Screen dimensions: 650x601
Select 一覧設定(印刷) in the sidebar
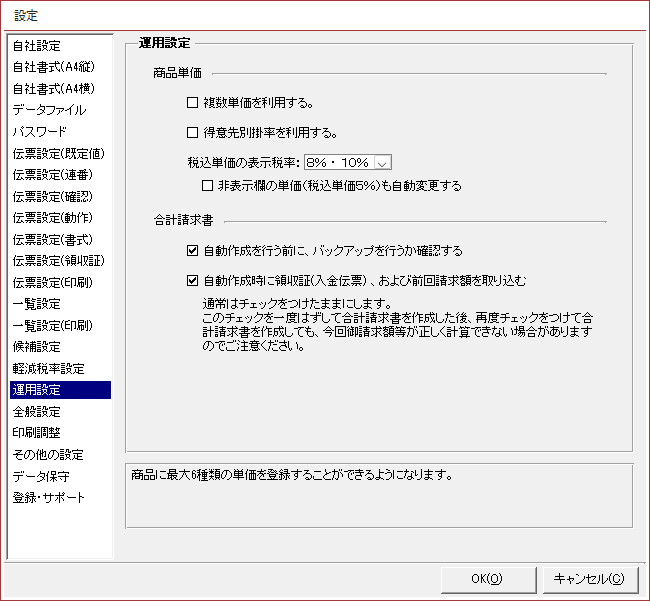pyautogui.click(x=60, y=326)
